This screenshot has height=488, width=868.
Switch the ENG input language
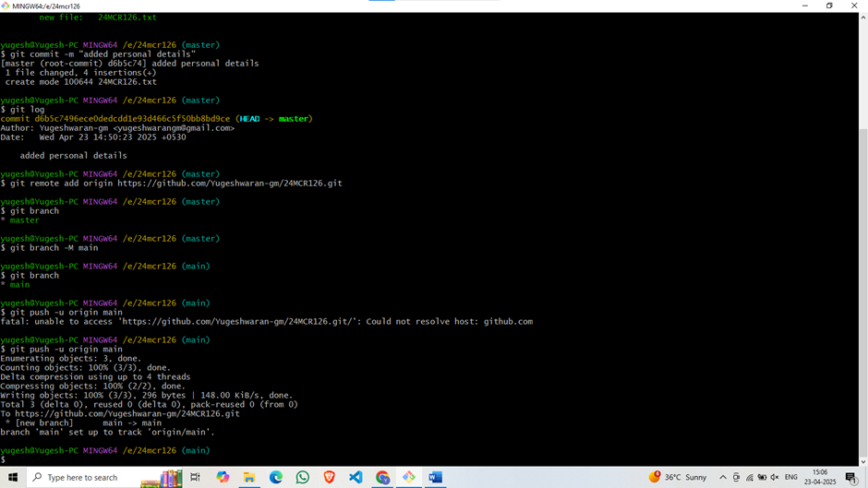[x=791, y=477]
